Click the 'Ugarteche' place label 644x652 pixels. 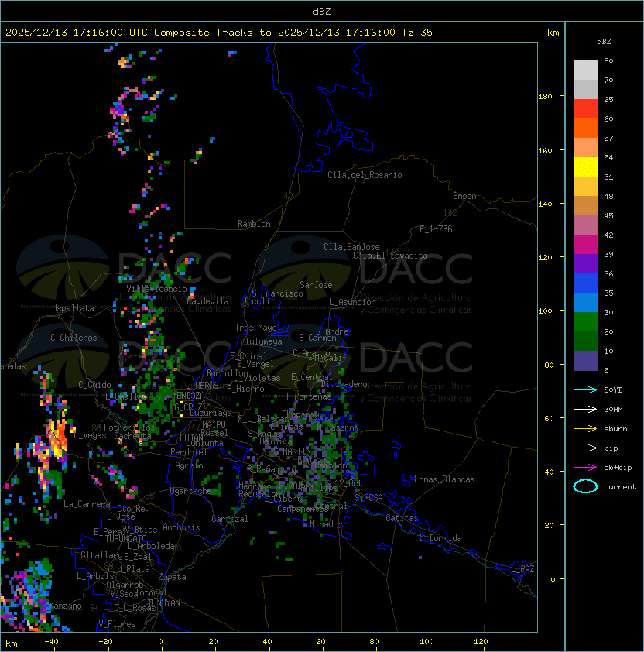click(191, 491)
